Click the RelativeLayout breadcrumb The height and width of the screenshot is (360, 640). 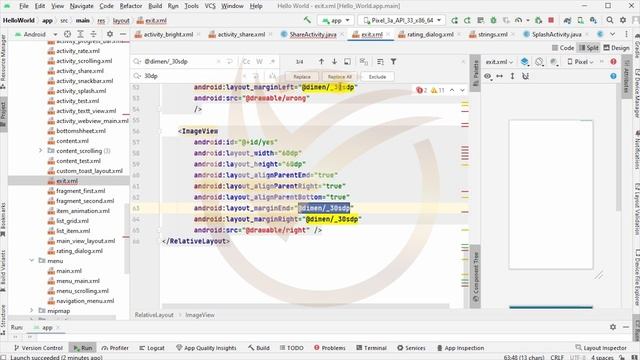(x=154, y=315)
